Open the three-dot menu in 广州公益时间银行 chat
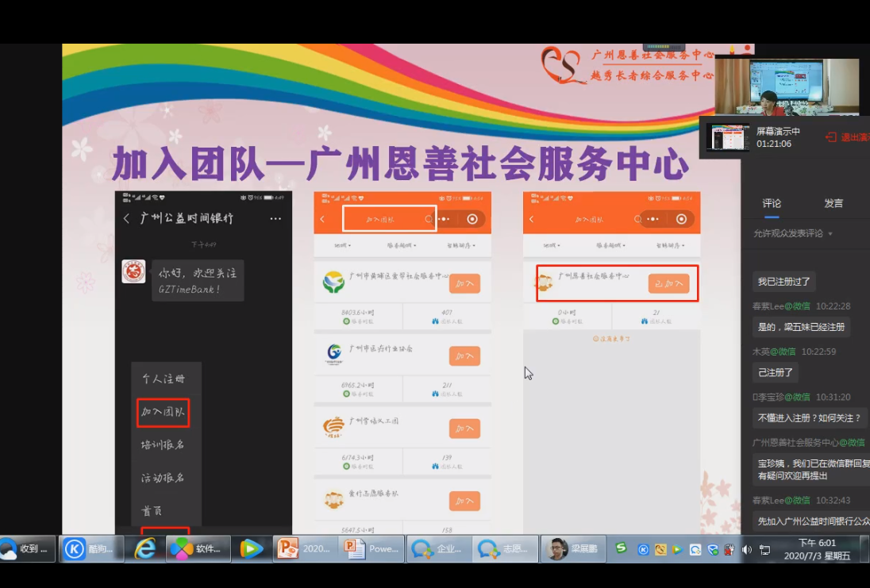 pos(275,218)
